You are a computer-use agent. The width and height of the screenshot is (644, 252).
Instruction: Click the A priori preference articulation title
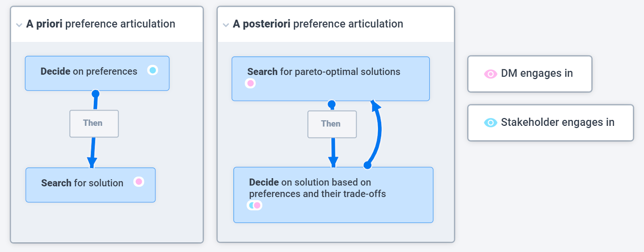coord(101,24)
